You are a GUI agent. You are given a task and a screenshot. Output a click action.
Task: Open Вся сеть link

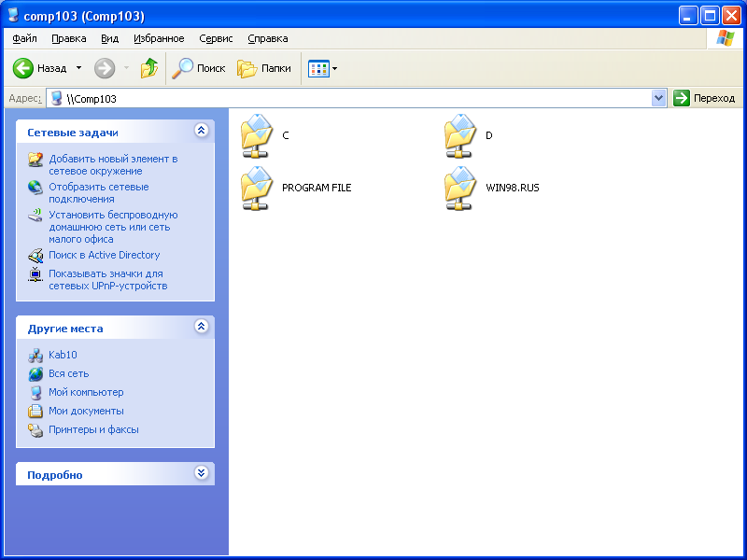click(68, 374)
